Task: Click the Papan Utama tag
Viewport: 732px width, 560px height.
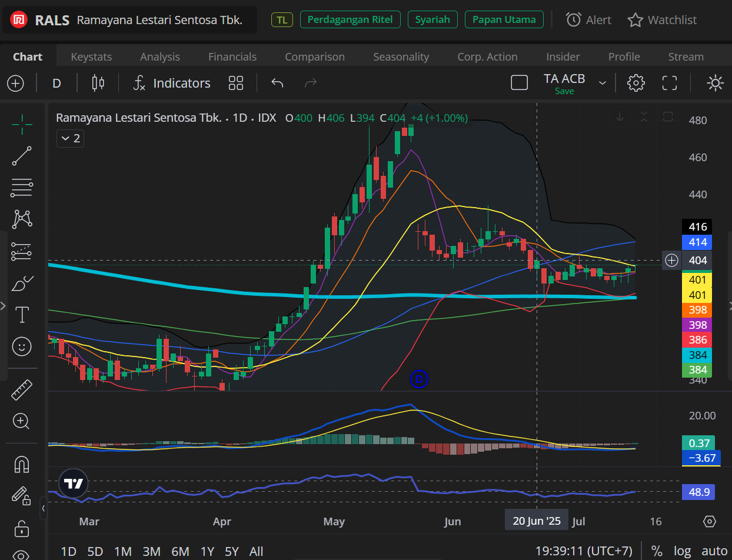Action: click(x=504, y=19)
